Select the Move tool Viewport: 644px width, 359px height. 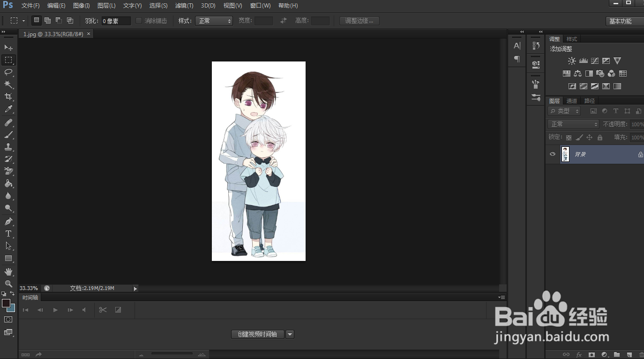(8, 48)
